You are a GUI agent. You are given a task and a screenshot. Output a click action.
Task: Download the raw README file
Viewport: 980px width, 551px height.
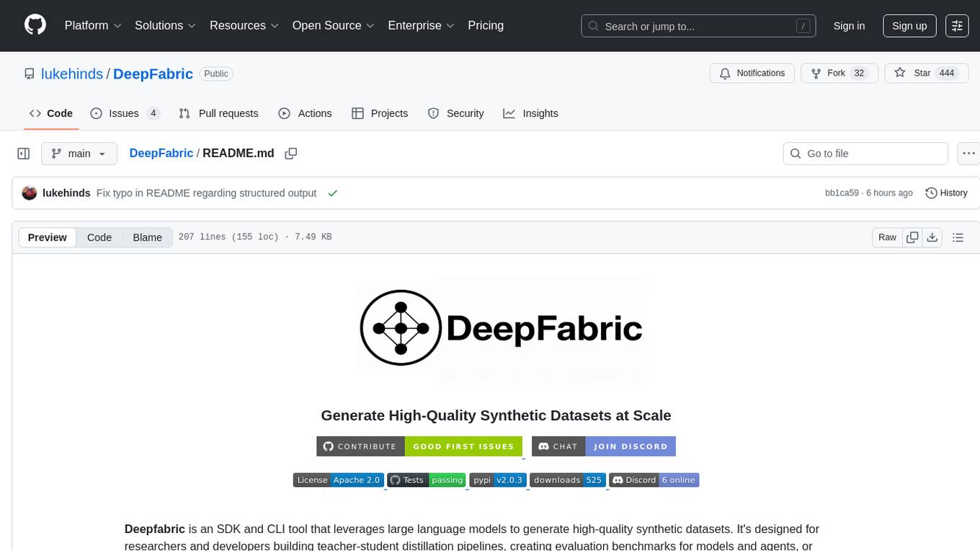(932, 237)
